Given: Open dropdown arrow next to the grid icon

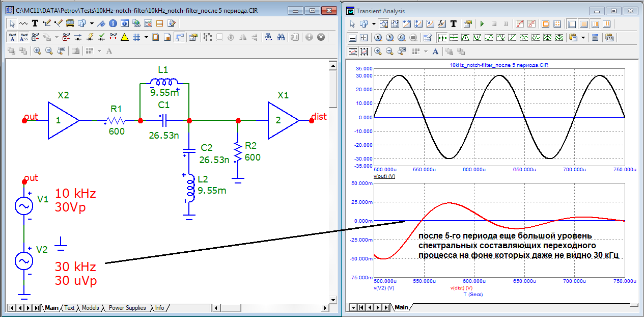Looking at the screenshot, I should point(146,37).
